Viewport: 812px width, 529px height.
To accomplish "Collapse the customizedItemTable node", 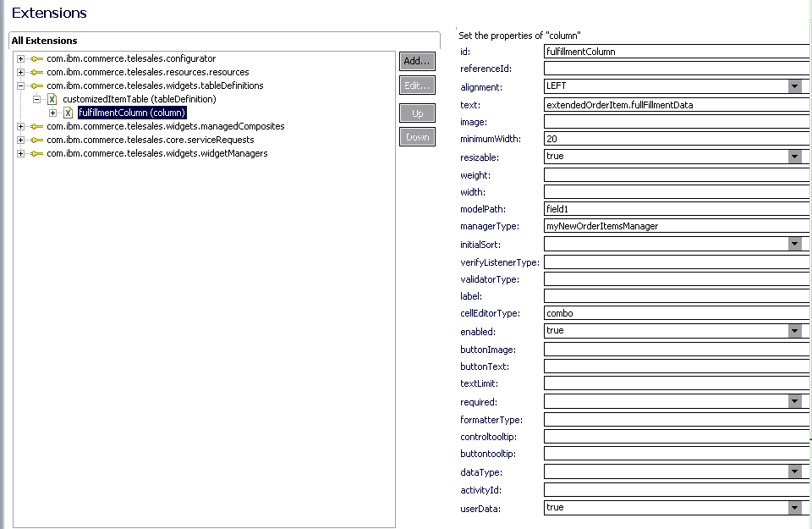I will point(36,99).
